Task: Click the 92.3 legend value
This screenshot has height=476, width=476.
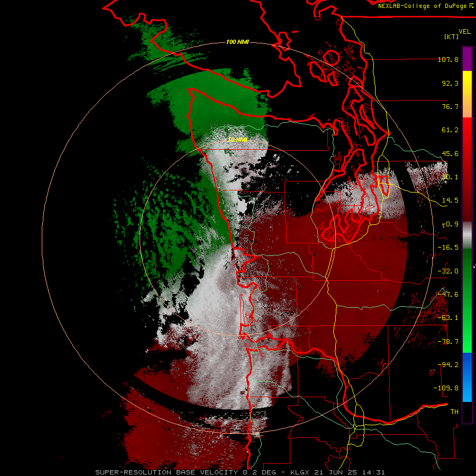Action: coord(450,83)
